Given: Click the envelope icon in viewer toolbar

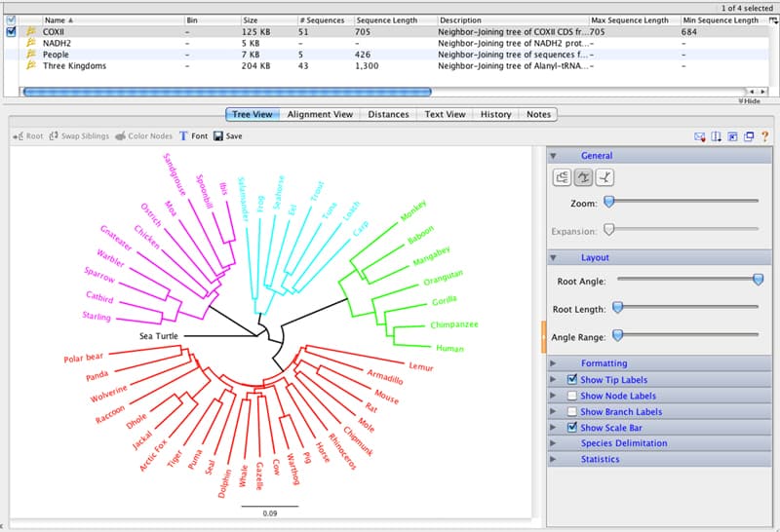Looking at the screenshot, I should click(699, 136).
